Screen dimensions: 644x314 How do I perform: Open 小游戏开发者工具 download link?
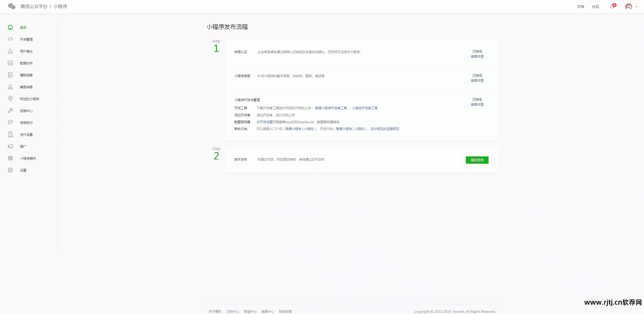click(x=365, y=108)
